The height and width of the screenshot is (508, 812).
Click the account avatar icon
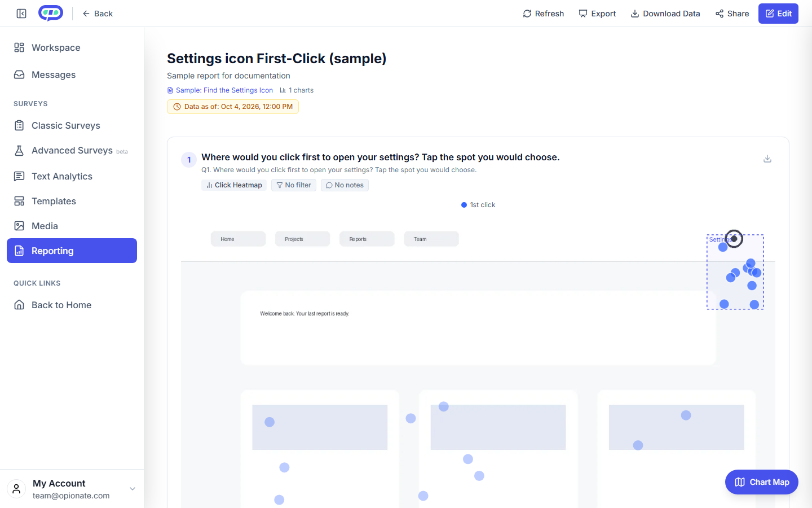point(16,489)
